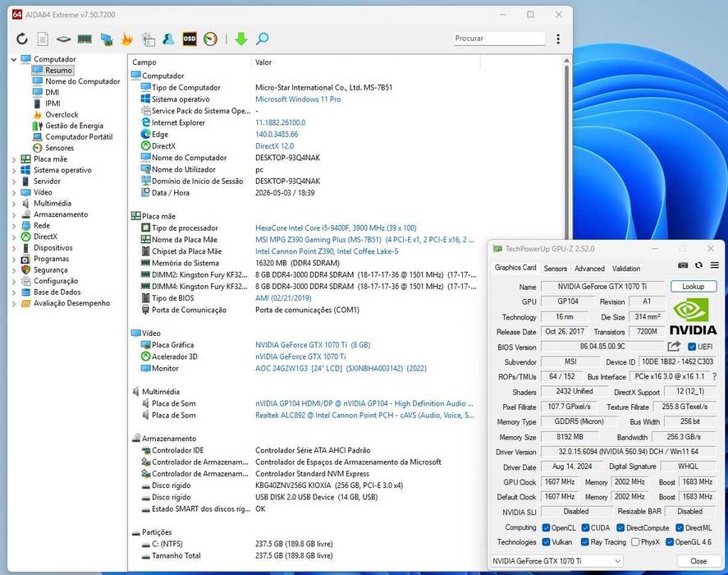Open AIDA64 three-dot options menu
Image resolution: width=728 pixels, height=575 pixels.
click(x=558, y=39)
